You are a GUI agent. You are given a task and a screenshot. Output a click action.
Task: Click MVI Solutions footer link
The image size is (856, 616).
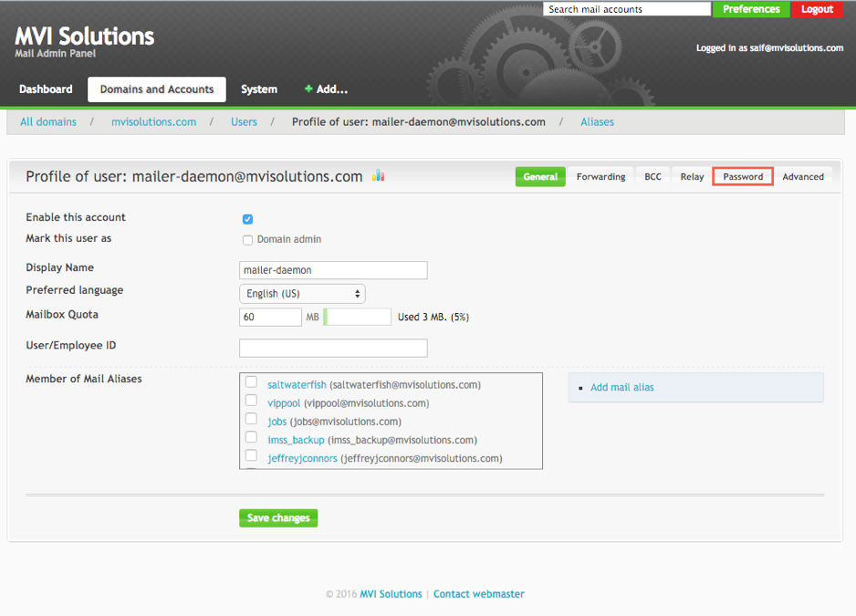click(x=391, y=593)
